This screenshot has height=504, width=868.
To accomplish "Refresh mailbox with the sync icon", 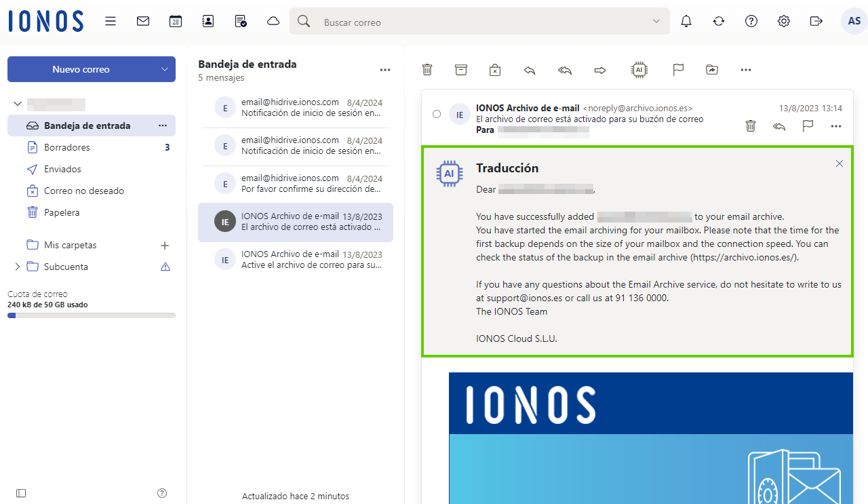I will pyautogui.click(x=719, y=21).
